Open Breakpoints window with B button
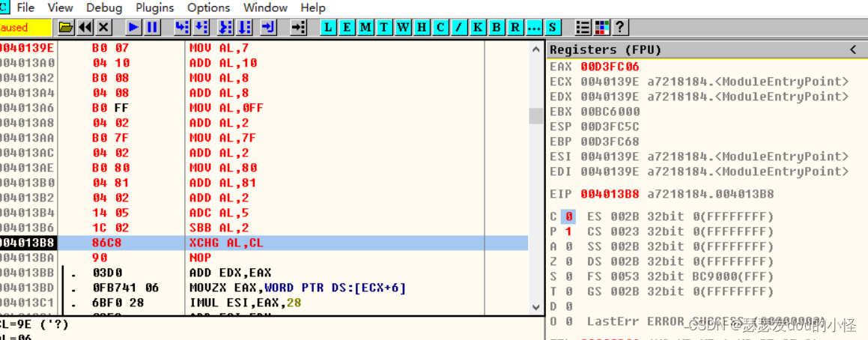The image size is (868, 340). (497, 28)
